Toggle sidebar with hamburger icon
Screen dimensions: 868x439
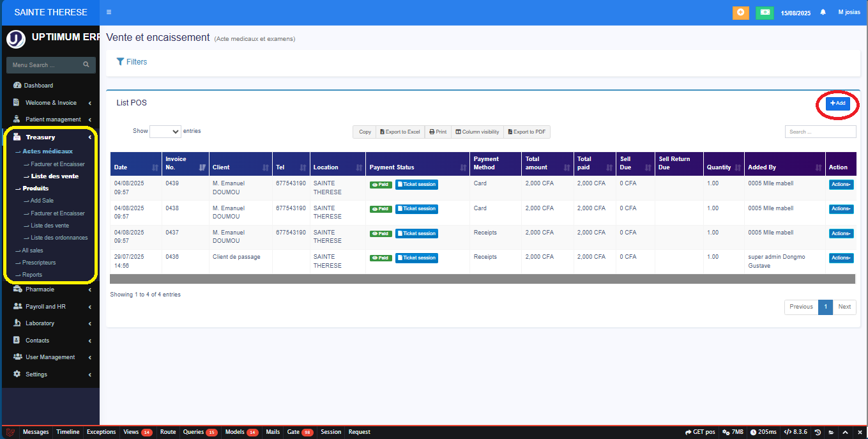pyautogui.click(x=109, y=12)
